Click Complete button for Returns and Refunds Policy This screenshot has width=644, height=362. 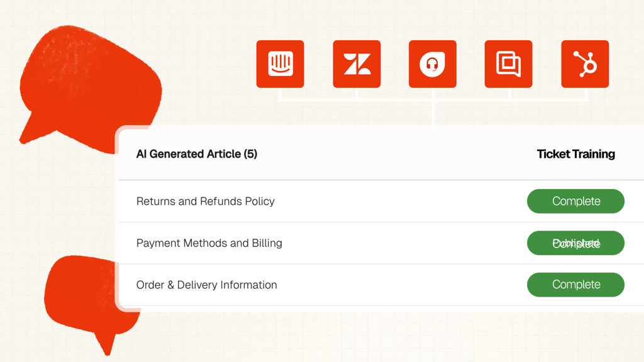click(x=576, y=201)
